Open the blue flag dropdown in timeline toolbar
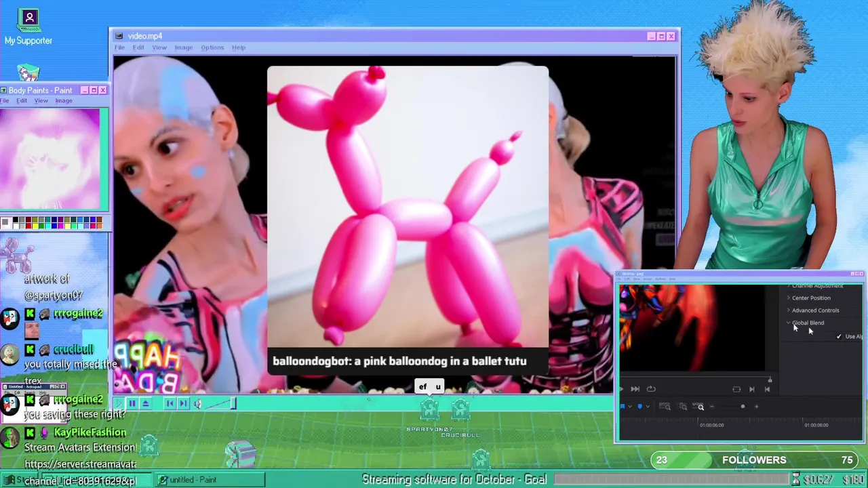This screenshot has width=868, height=488. 630,406
